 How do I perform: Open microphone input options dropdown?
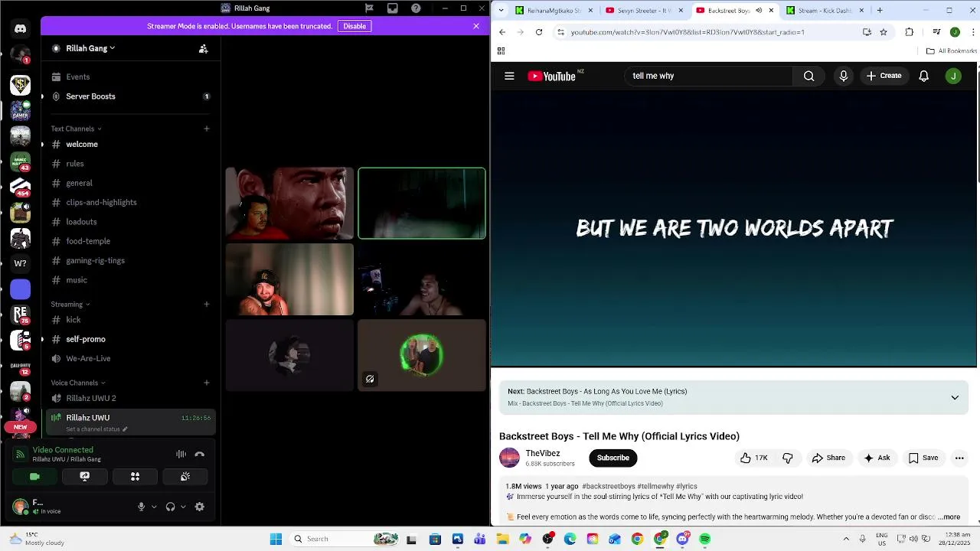point(154,507)
